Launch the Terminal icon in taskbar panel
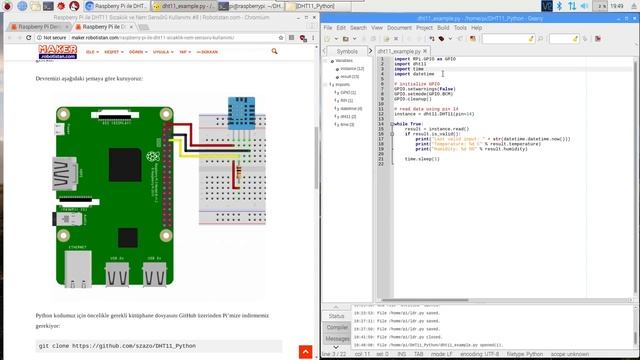The height and width of the screenshot is (360, 640). pos(48,6)
